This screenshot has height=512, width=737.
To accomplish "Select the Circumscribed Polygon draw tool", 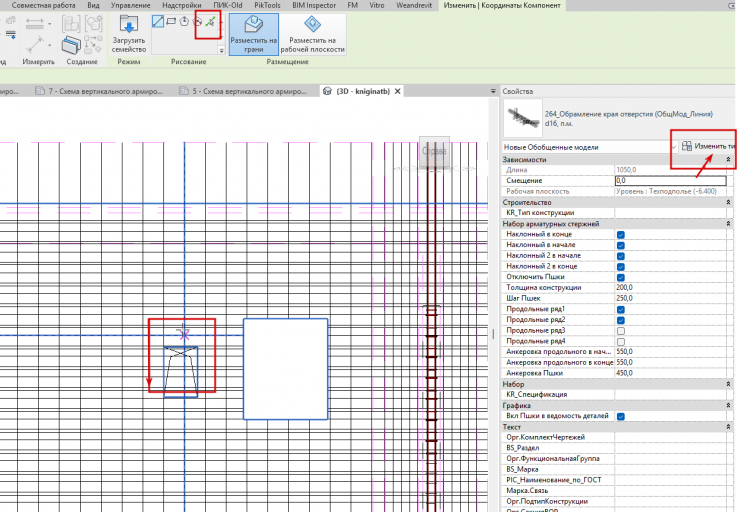I will pyautogui.click(x=197, y=22).
